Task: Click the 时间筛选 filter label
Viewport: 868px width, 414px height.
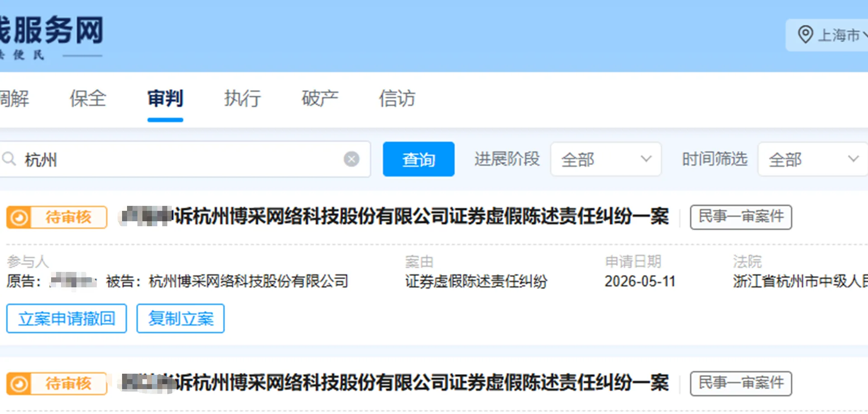Action: coord(714,159)
